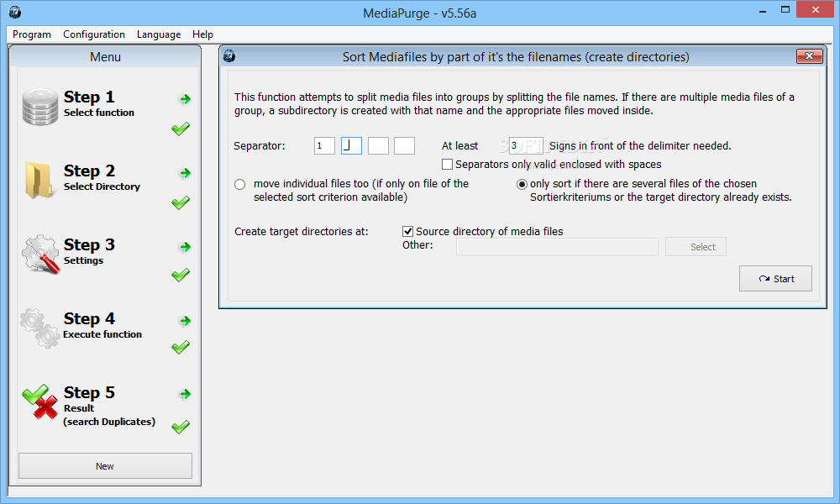Click the green arrow next to Step 1
Screen dimensions: 840x504
(x=186, y=99)
